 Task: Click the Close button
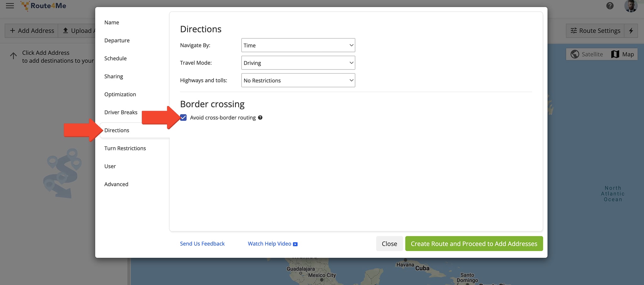(389, 244)
